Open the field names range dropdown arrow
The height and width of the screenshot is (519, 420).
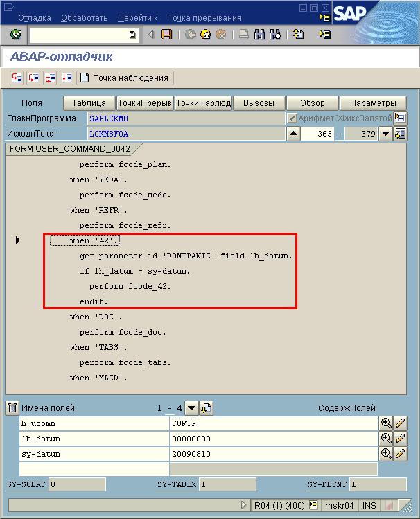(191, 408)
